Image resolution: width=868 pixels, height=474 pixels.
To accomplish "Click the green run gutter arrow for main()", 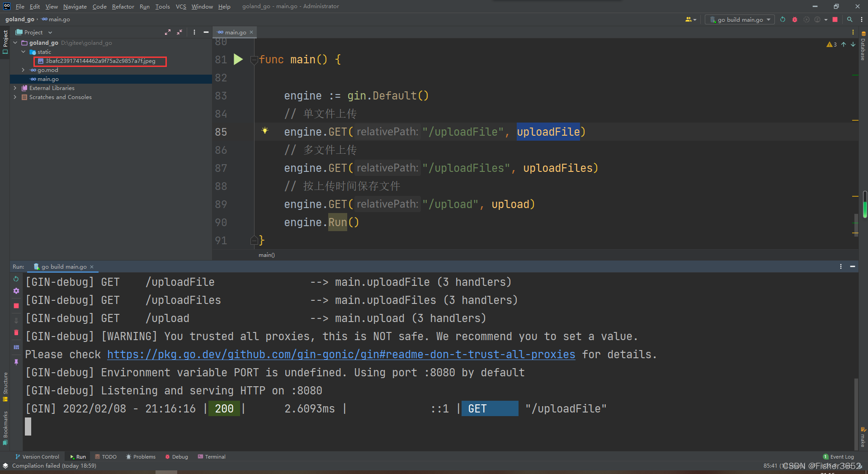I will tap(238, 59).
